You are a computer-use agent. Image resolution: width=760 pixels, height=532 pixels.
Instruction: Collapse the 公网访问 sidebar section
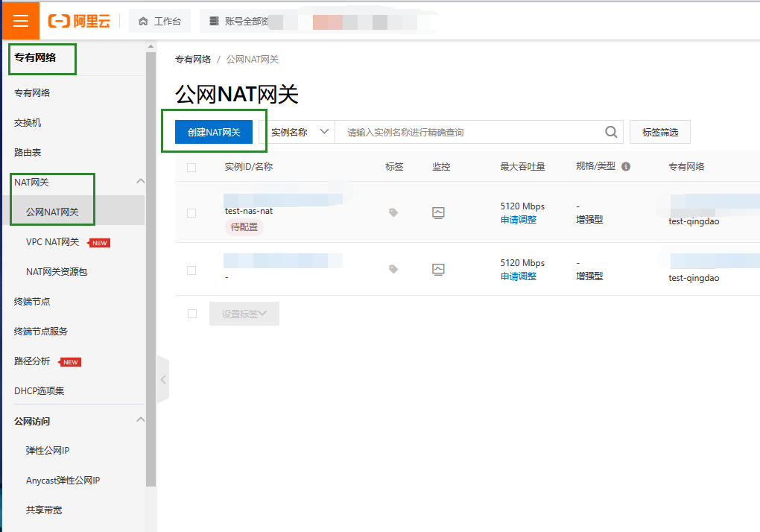140,420
